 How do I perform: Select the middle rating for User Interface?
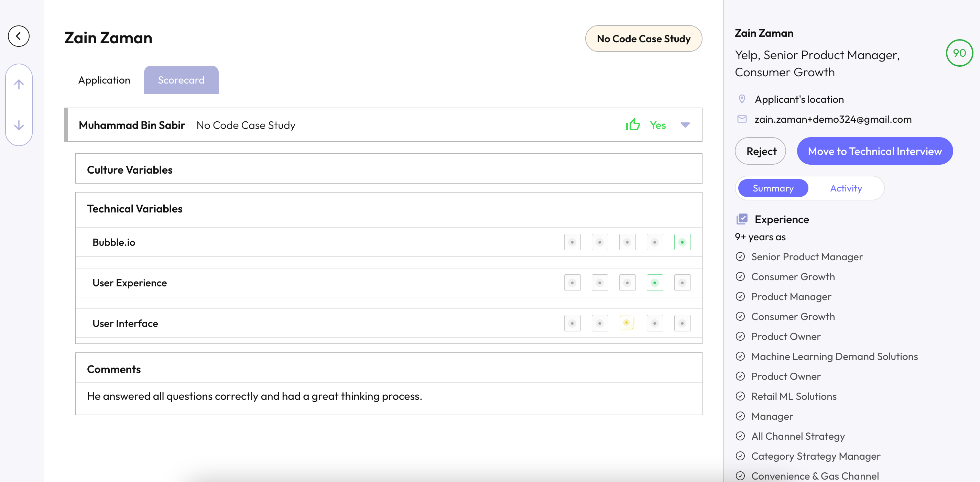[x=627, y=322]
